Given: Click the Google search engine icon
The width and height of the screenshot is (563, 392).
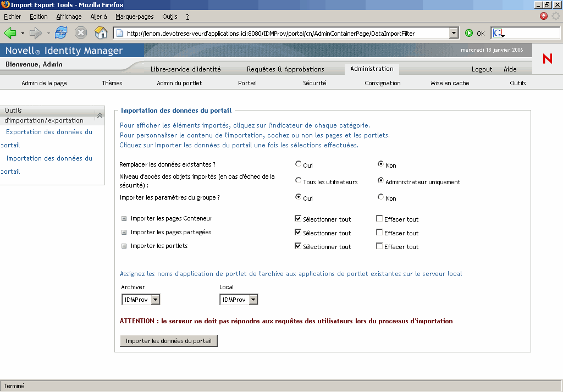Looking at the screenshot, I should (x=498, y=34).
